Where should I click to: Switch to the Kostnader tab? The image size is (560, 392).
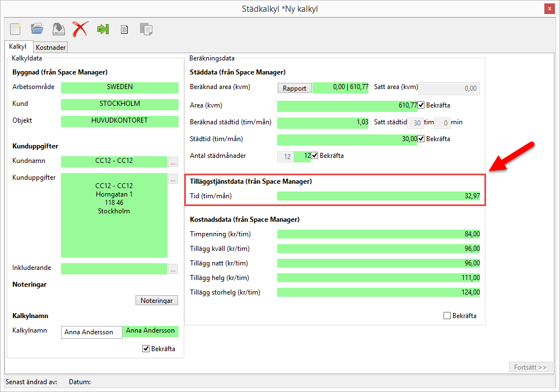pyautogui.click(x=51, y=48)
